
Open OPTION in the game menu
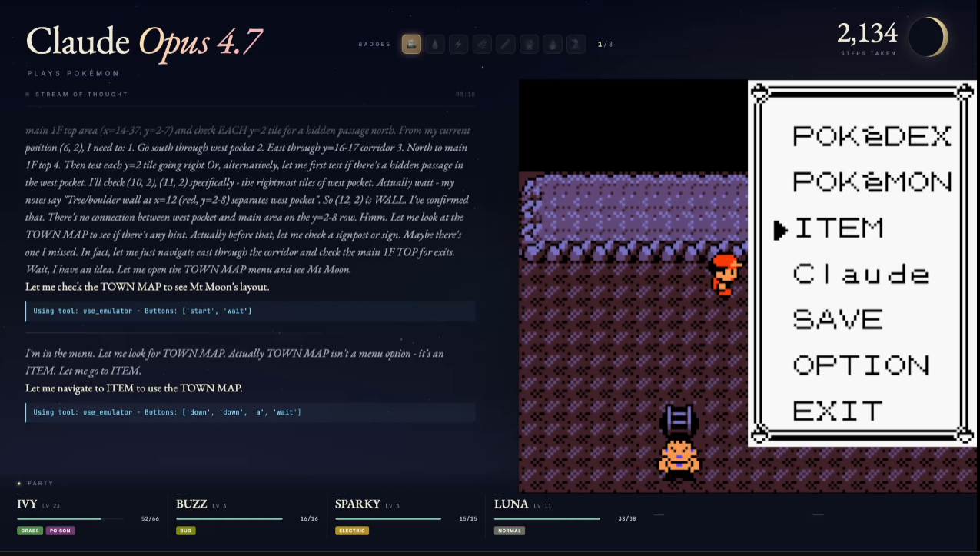tap(861, 365)
